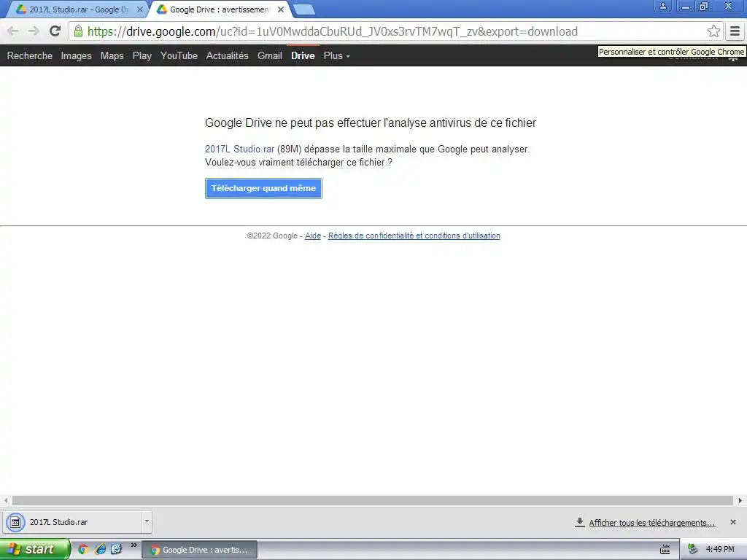Open Actualités in Google bar
Viewport: 747px width, 560px height.
[228, 55]
